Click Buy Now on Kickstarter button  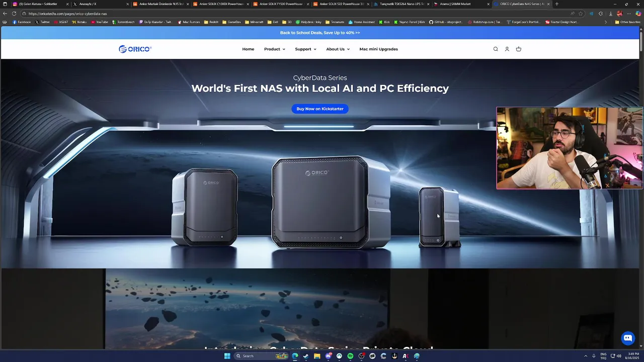(x=320, y=109)
